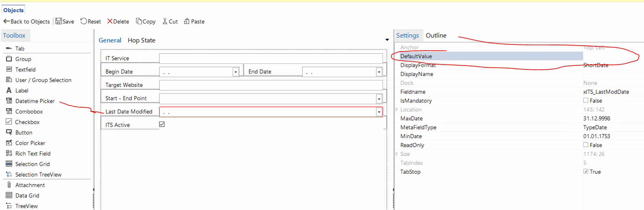644x210 pixels.
Task: Switch to the Outline tab
Action: coord(436,35)
